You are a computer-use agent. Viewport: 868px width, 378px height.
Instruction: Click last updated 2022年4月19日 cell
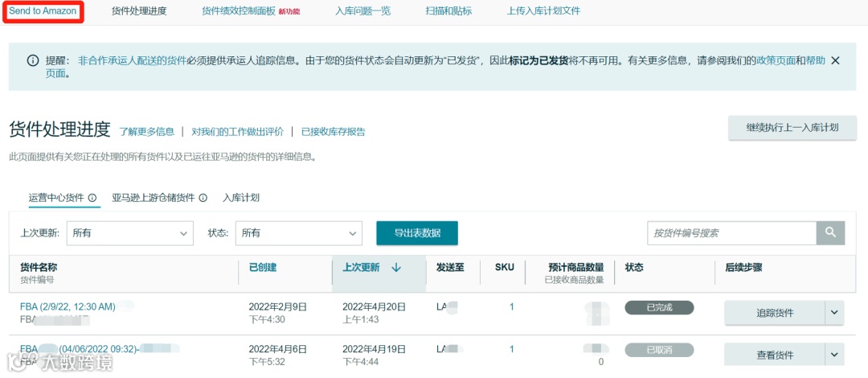(374, 348)
